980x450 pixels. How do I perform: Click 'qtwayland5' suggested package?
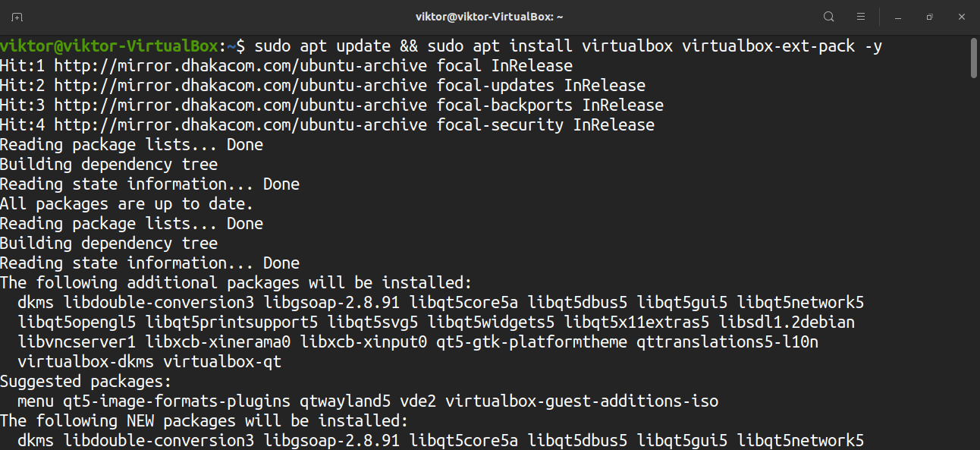(x=345, y=401)
